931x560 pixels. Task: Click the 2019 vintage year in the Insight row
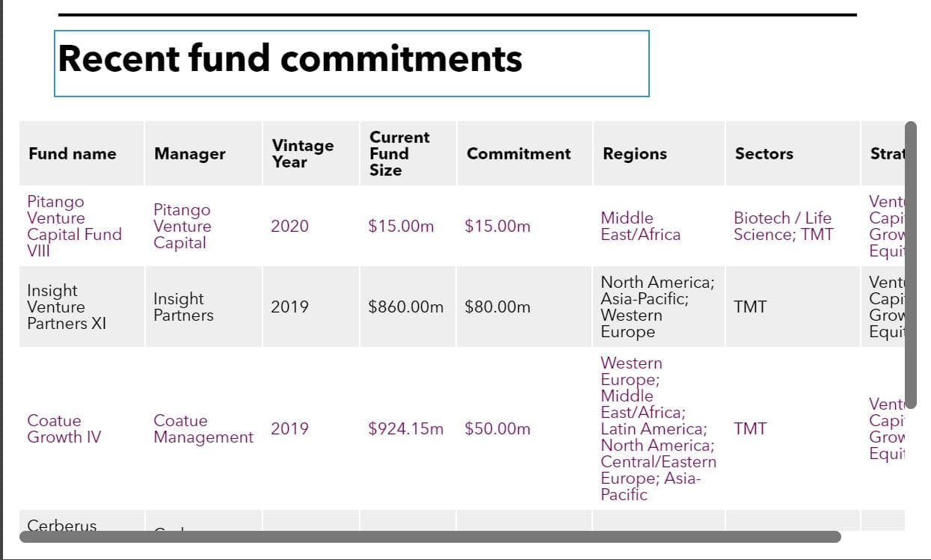coord(289,307)
